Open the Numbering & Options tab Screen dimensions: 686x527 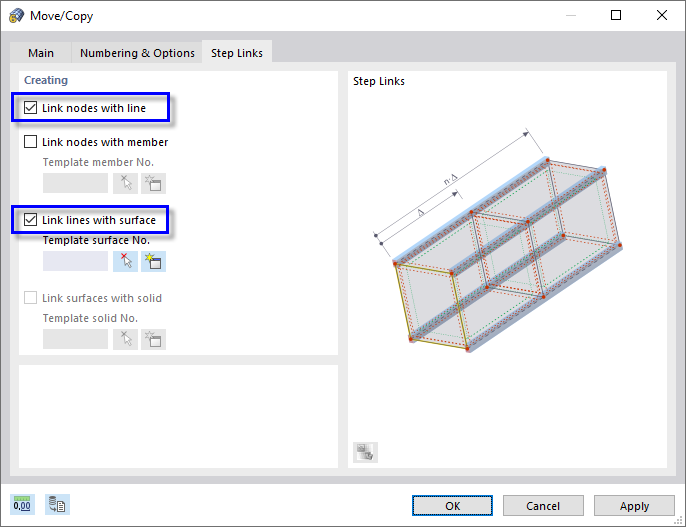[137, 53]
